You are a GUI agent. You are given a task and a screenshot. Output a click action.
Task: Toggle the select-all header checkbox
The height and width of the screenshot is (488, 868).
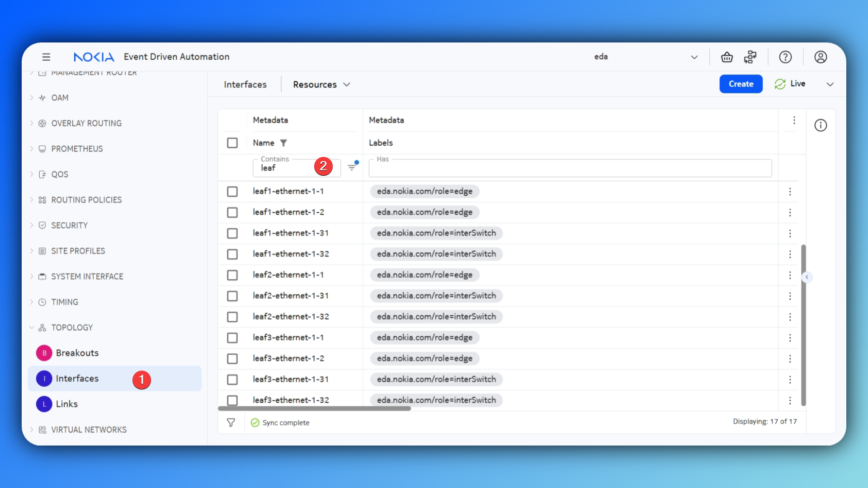232,143
